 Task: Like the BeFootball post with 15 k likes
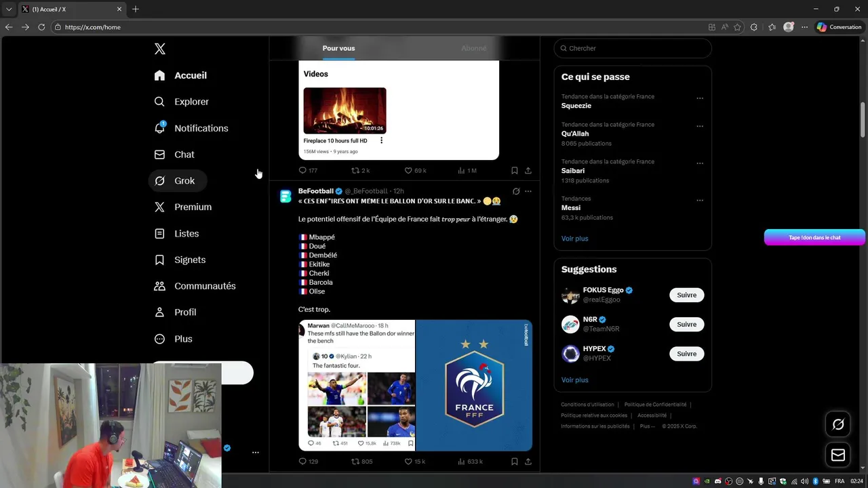click(415, 462)
